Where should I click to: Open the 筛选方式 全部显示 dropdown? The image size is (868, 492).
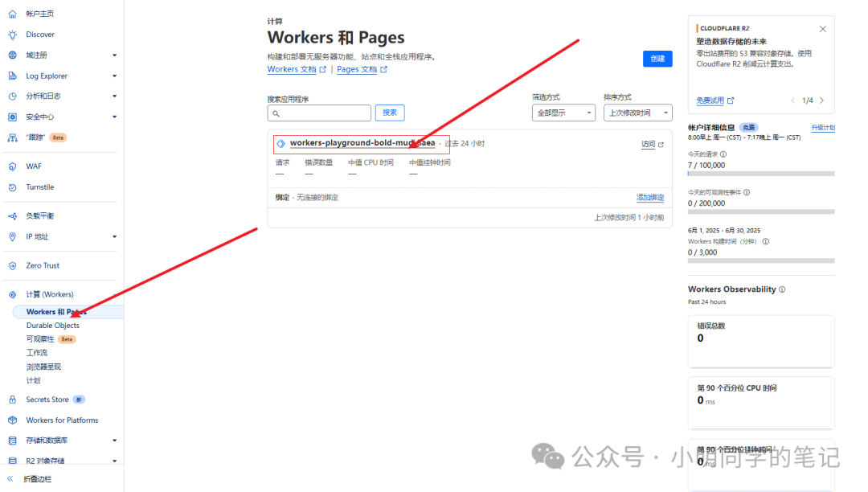563,113
